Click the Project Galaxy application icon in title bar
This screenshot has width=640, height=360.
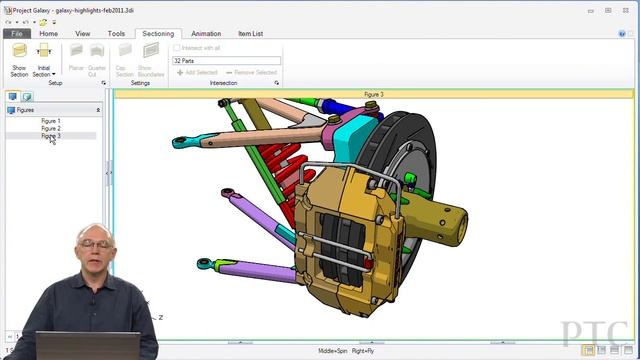click(x=8, y=11)
